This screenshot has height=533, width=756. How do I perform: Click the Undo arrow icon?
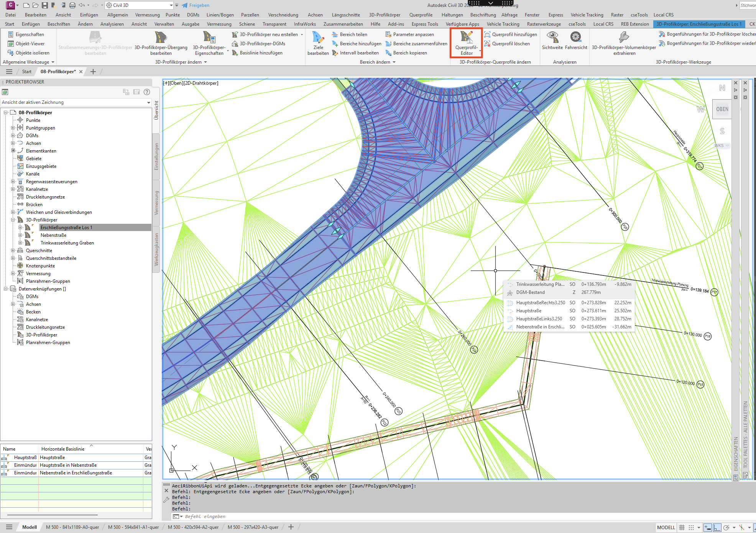[x=82, y=5]
